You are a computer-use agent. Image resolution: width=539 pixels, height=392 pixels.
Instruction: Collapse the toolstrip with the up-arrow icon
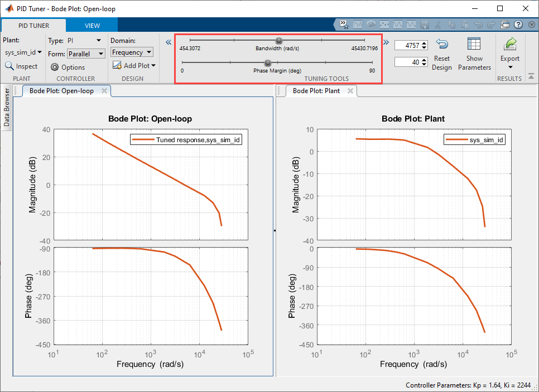[531, 76]
